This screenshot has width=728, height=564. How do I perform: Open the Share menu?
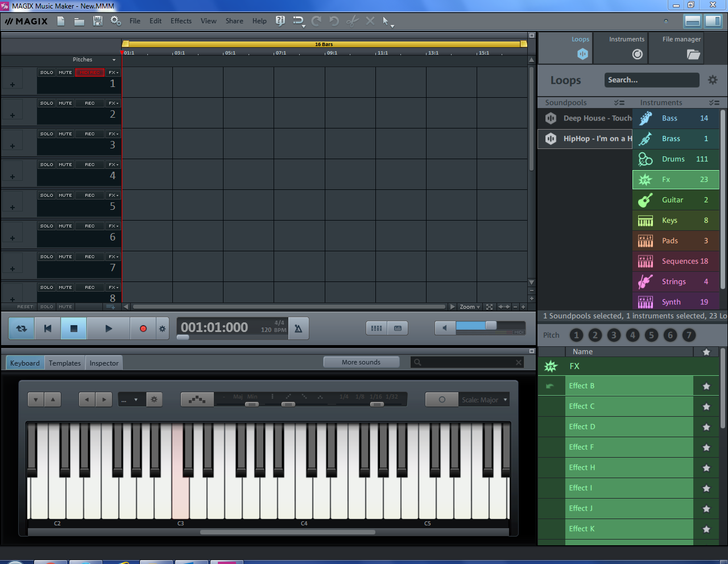234,21
